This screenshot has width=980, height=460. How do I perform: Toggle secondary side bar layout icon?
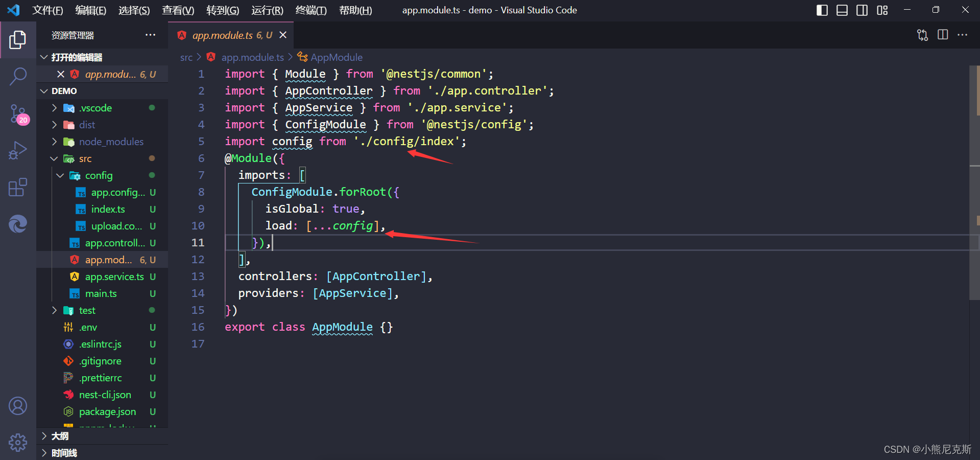coord(862,10)
